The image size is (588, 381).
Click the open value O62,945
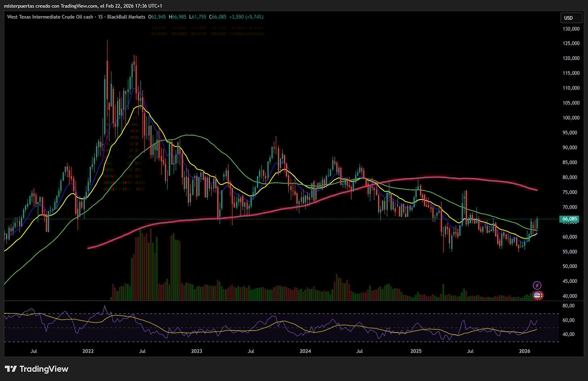coord(157,17)
